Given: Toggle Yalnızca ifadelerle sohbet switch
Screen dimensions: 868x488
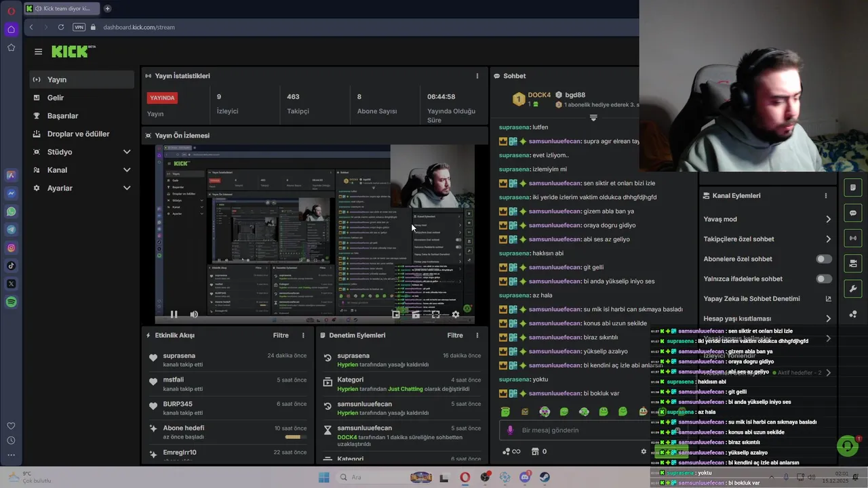Looking at the screenshot, I should (x=824, y=279).
